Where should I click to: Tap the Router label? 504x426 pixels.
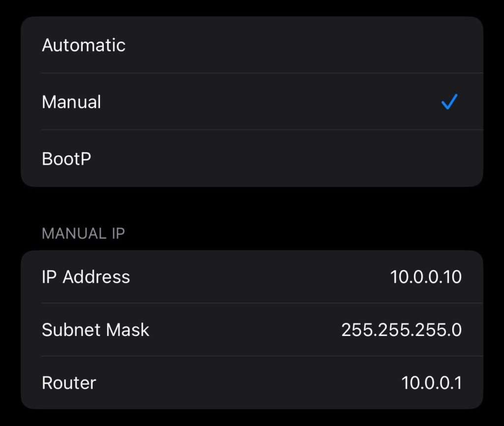[x=69, y=383]
